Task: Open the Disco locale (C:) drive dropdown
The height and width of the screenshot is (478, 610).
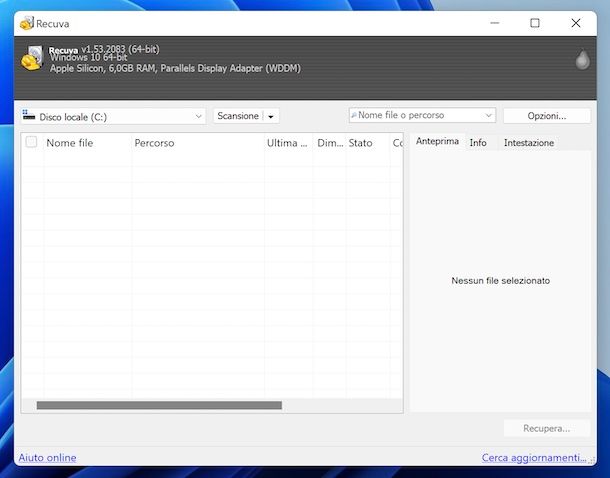Action: coord(113,116)
